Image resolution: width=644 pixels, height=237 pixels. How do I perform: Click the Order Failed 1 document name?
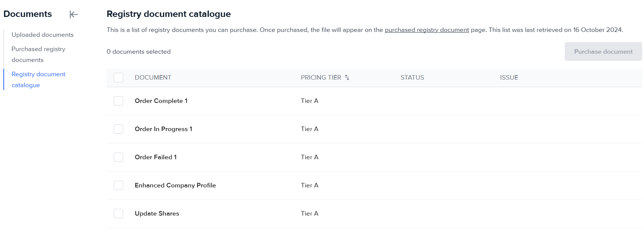pos(155,157)
